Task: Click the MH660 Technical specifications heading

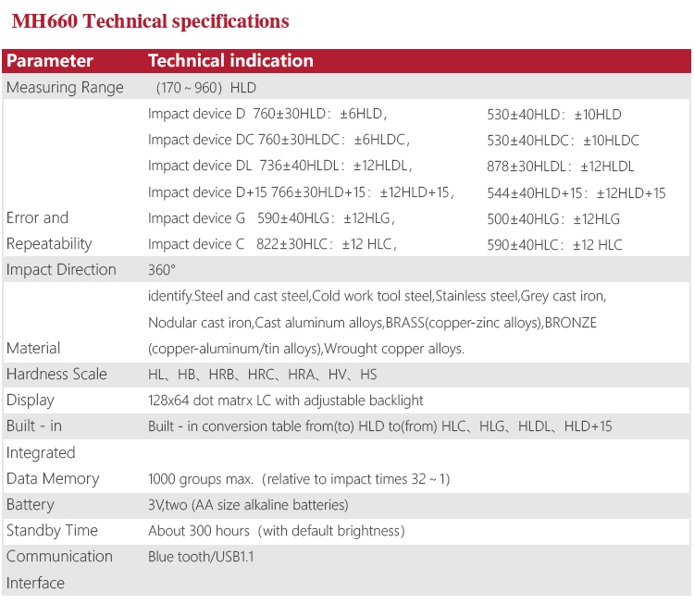Action: point(150,21)
